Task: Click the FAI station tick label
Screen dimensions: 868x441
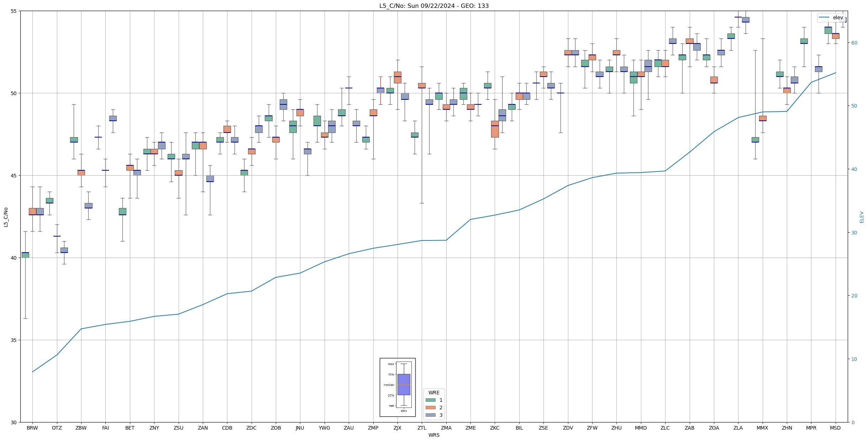Action: (105, 428)
